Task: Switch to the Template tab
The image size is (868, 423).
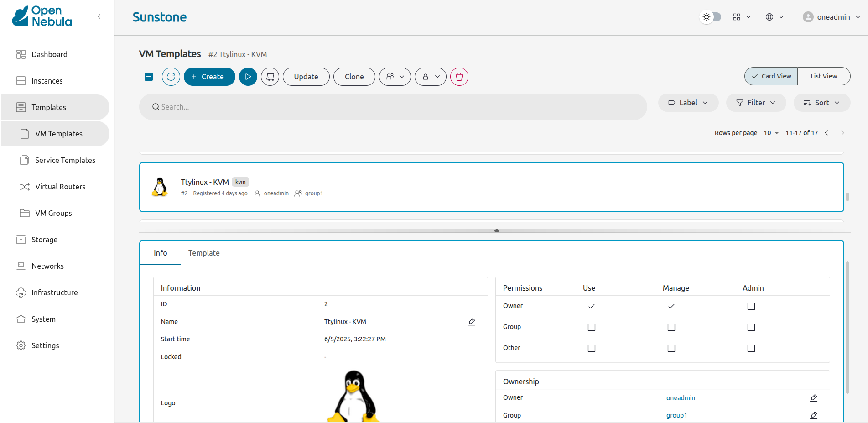Action: [204, 252]
